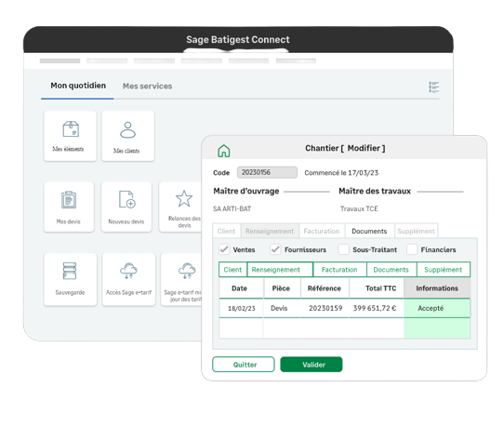Select the 18/02/23 date cell
504x428 pixels.
242,308
